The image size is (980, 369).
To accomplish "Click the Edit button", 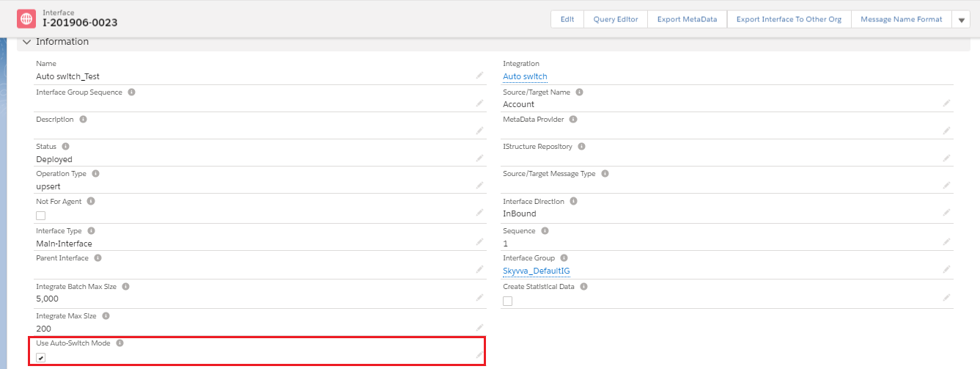I will point(567,19).
